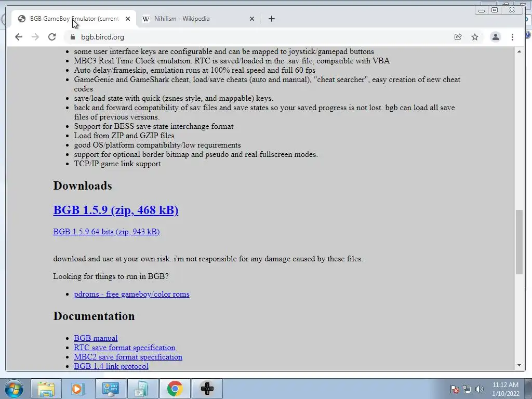This screenshot has width=532, height=399.
Task: Open MBC2 save format specification link
Action: tap(128, 357)
